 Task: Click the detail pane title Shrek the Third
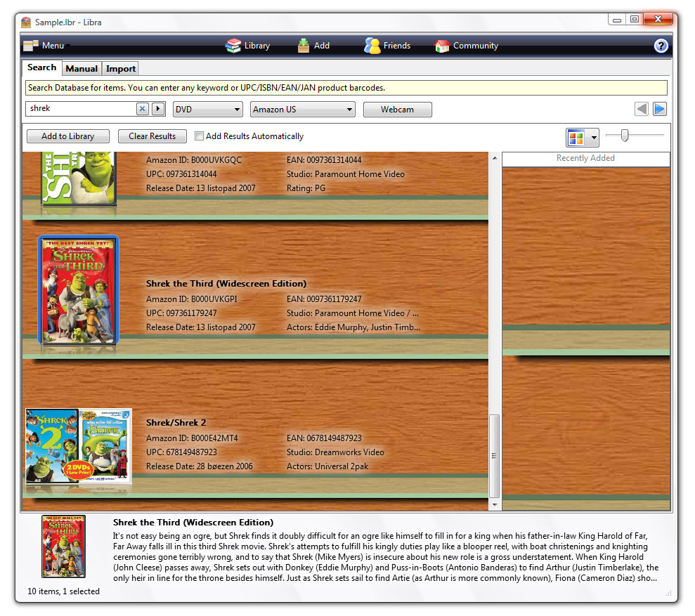pyautogui.click(x=193, y=523)
